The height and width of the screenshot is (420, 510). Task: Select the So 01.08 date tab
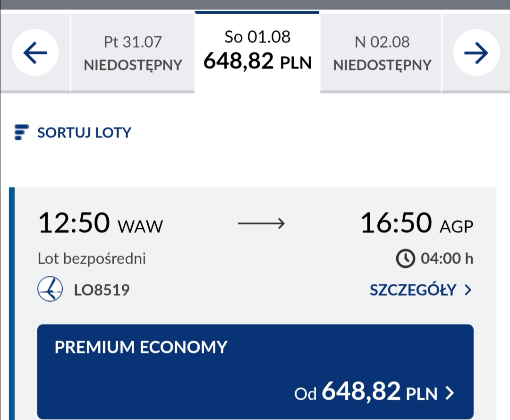[257, 52]
